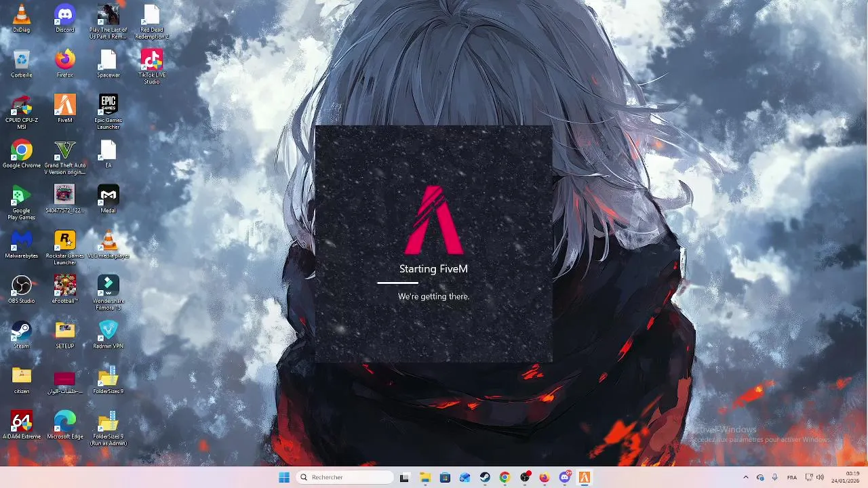
Task: Select the citizen folder
Action: (x=21, y=380)
